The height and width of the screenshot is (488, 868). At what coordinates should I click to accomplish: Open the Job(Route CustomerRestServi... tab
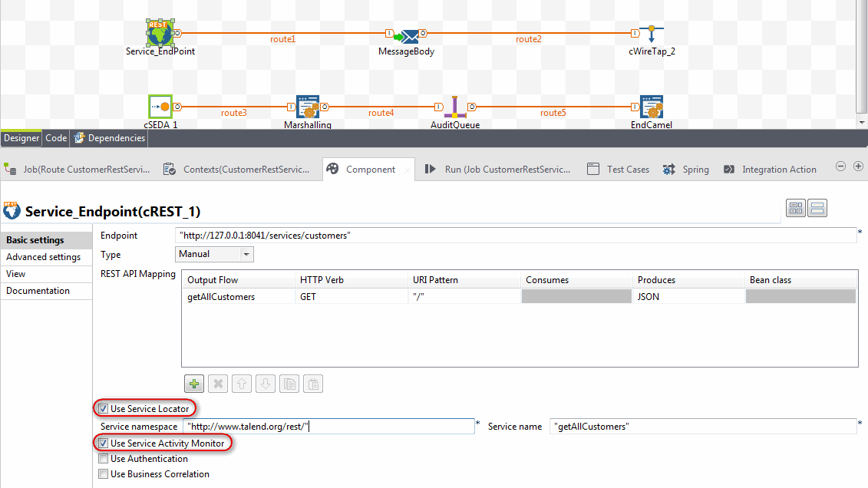coord(78,170)
